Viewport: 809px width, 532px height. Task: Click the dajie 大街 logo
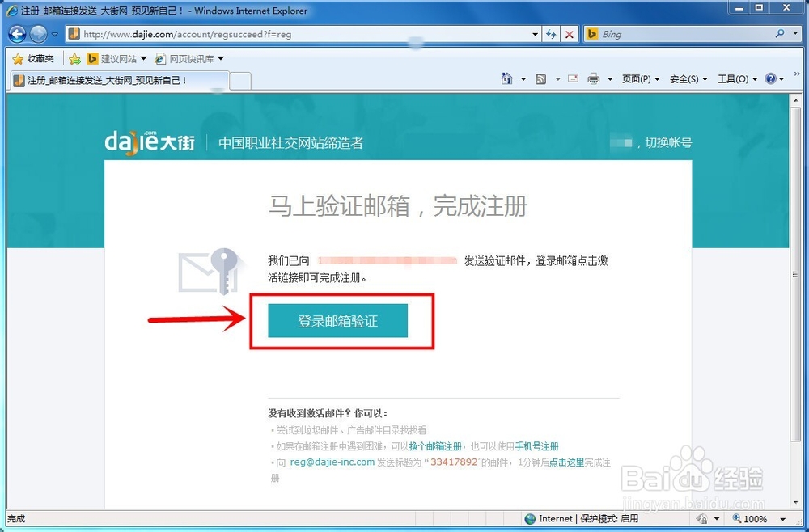point(150,141)
